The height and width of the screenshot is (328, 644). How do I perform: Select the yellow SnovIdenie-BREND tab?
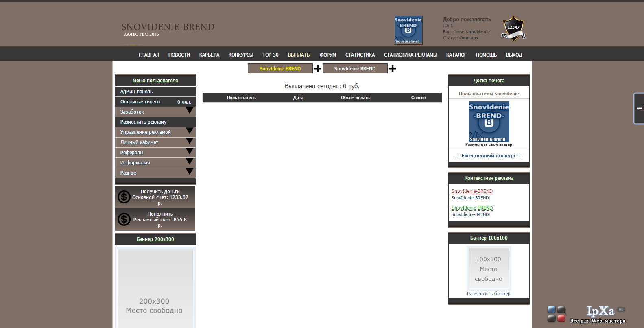[280, 68]
